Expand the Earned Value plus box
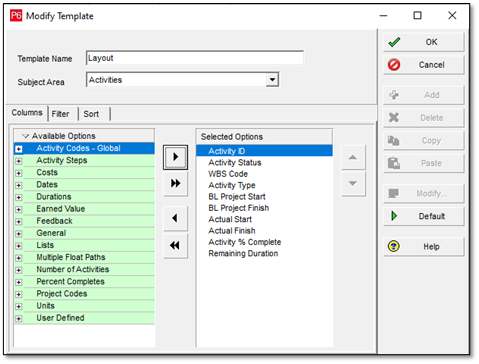 [19, 210]
